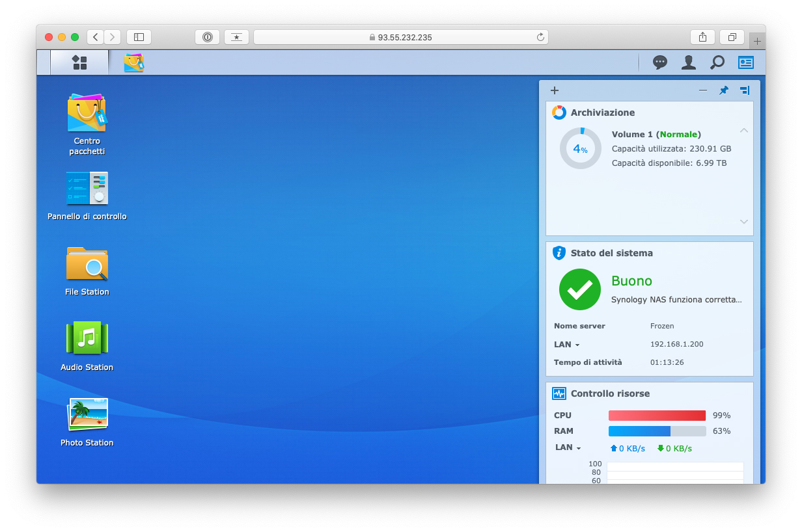Viewport: 802px width, 532px height.
Task: Open the DSM Main Menu grid icon
Action: click(79, 62)
